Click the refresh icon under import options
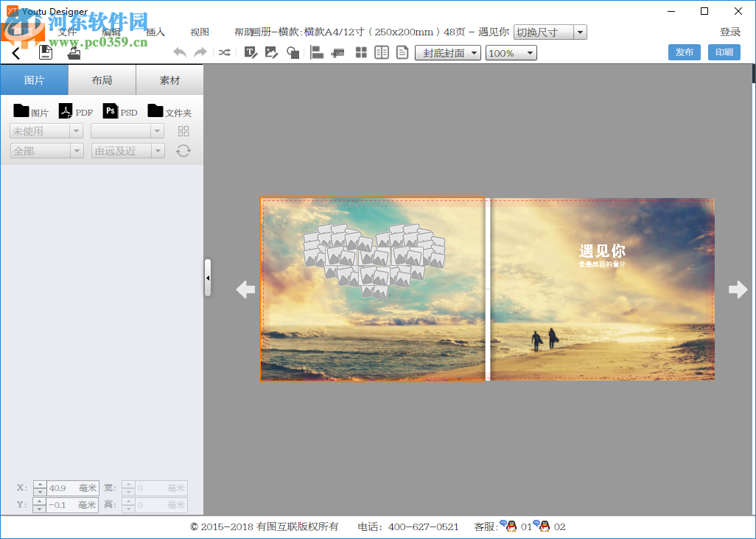This screenshot has height=539, width=756. point(183,150)
